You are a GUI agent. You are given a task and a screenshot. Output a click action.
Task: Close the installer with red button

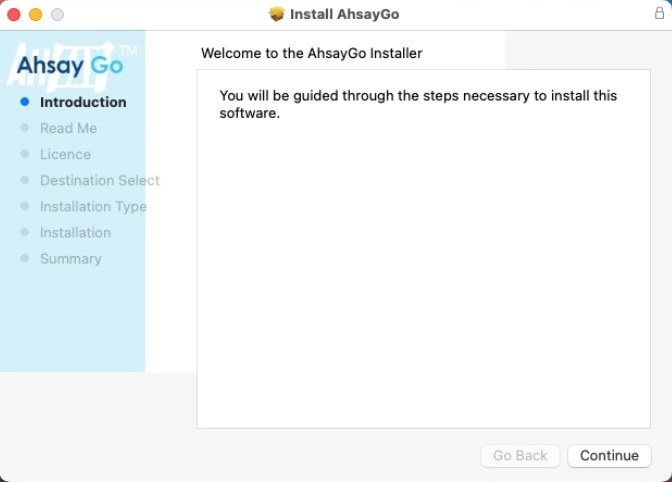14,15
